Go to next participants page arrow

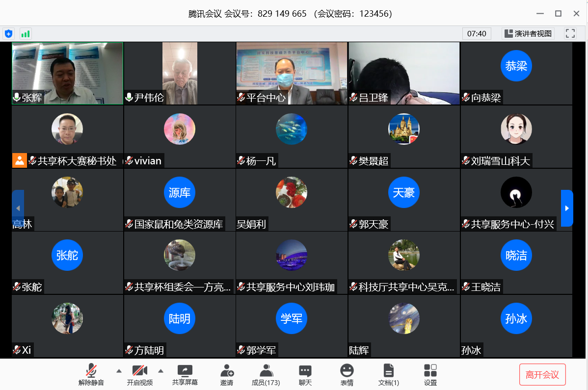tap(567, 208)
